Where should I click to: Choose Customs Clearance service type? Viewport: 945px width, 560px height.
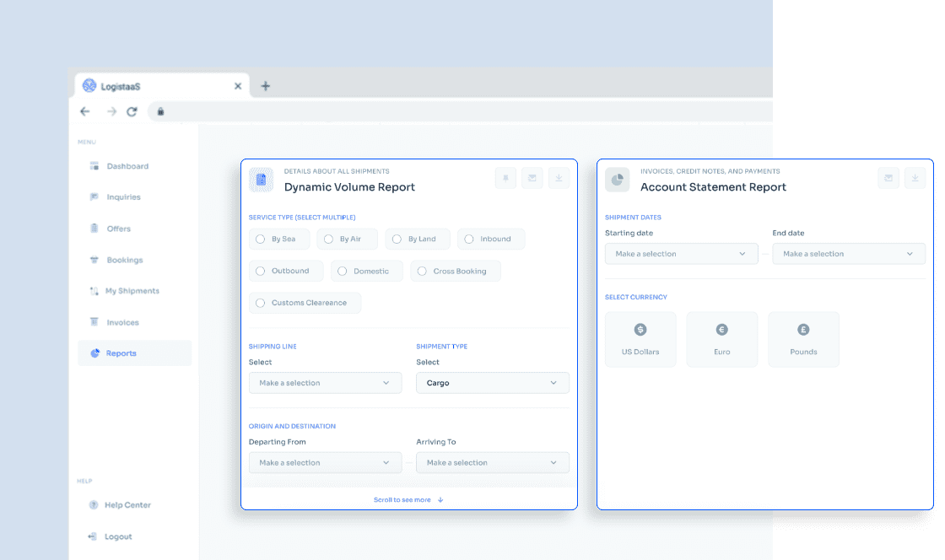(305, 303)
